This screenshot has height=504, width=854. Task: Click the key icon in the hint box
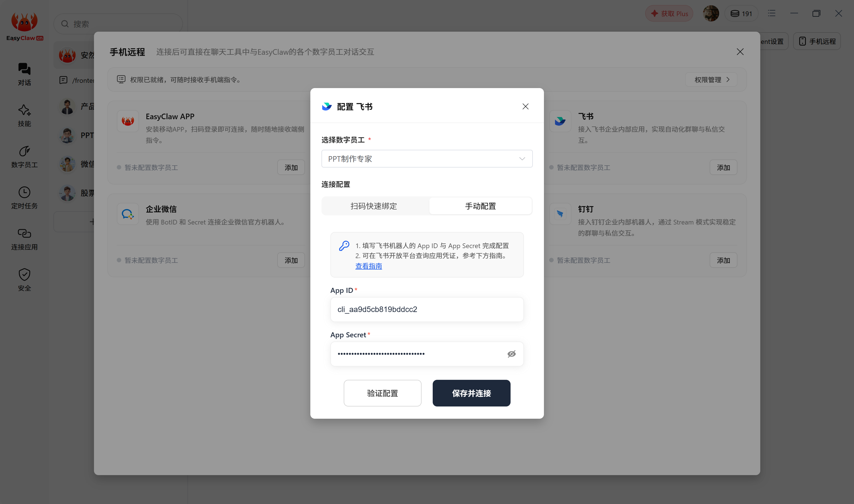point(344,246)
